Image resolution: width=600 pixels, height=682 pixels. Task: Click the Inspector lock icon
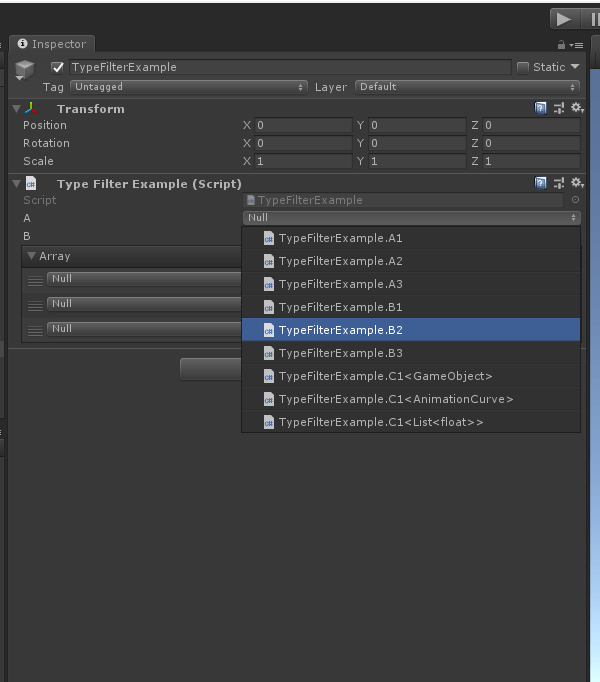(x=562, y=45)
